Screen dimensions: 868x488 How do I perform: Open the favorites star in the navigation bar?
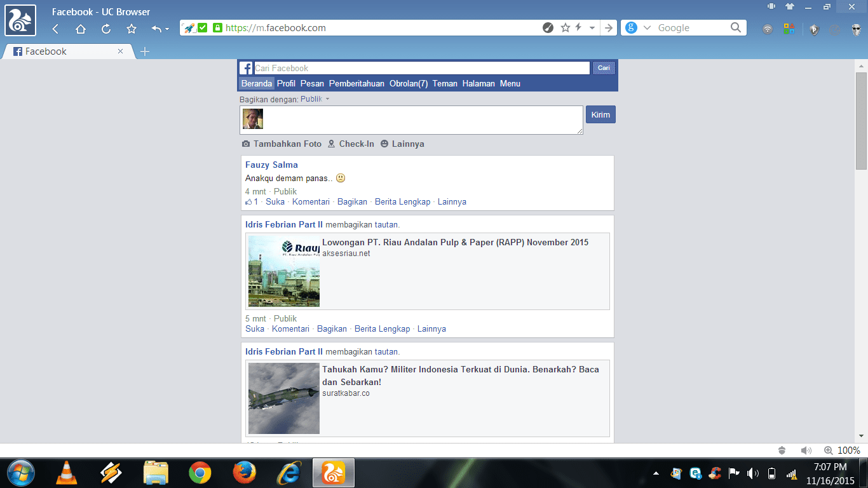[132, 29]
